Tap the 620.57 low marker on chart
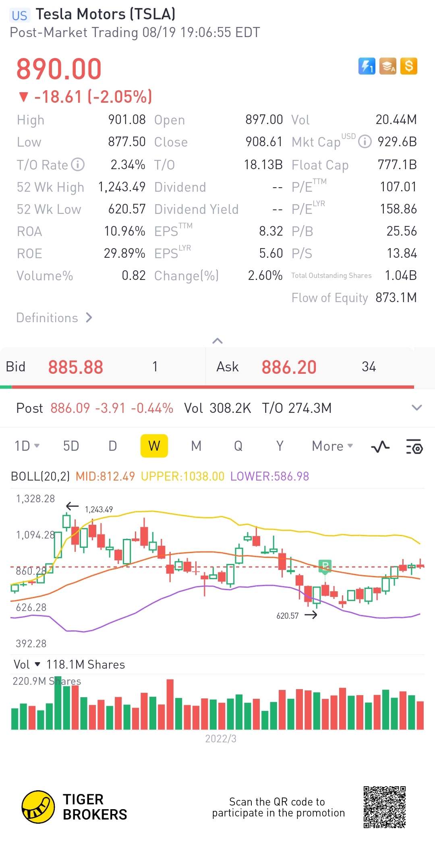 288,615
